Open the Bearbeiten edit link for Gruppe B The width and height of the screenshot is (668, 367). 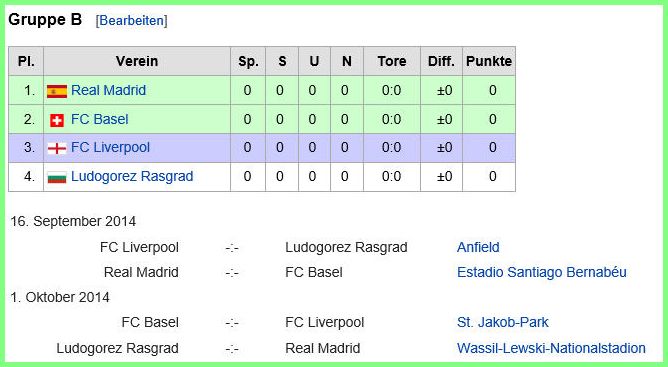point(131,20)
